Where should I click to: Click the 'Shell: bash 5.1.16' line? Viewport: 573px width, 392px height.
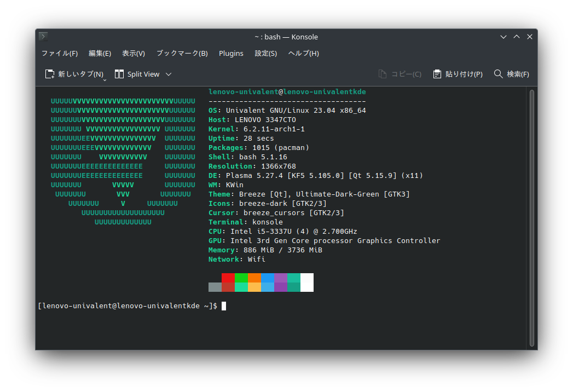pyautogui.click(x=248, y=157)
